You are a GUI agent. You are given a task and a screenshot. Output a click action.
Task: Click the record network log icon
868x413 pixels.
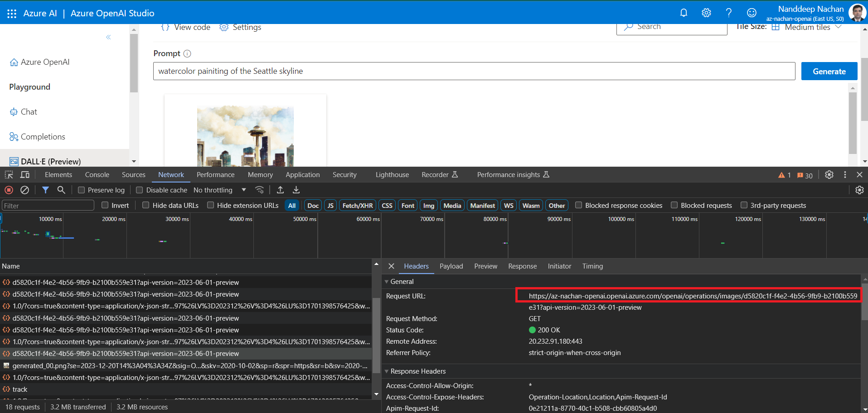click(9, 190)
